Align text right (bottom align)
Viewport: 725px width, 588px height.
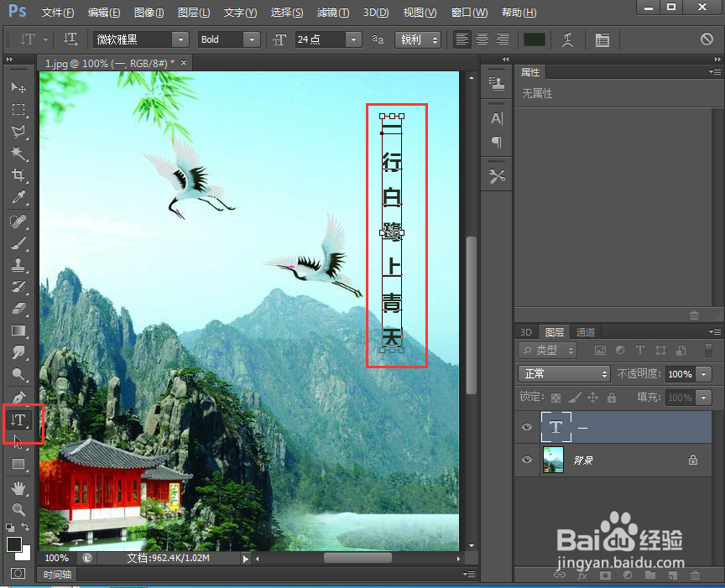coord(503,39)
